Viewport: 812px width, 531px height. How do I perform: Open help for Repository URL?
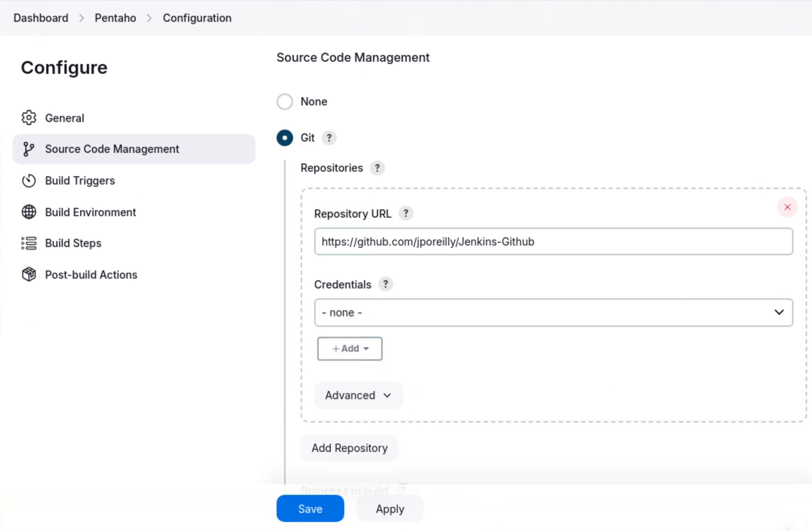pyautogui.click(x=406, y=214)
